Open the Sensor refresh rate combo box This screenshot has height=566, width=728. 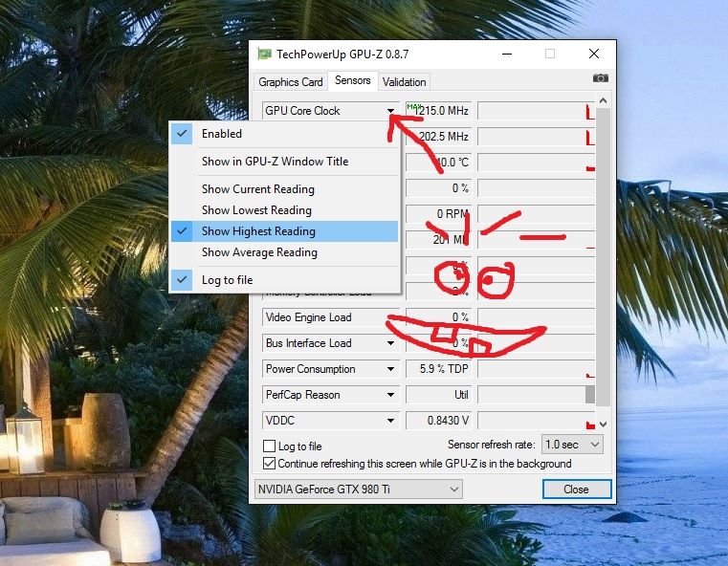pyautogui.click(x=572, y=445)
